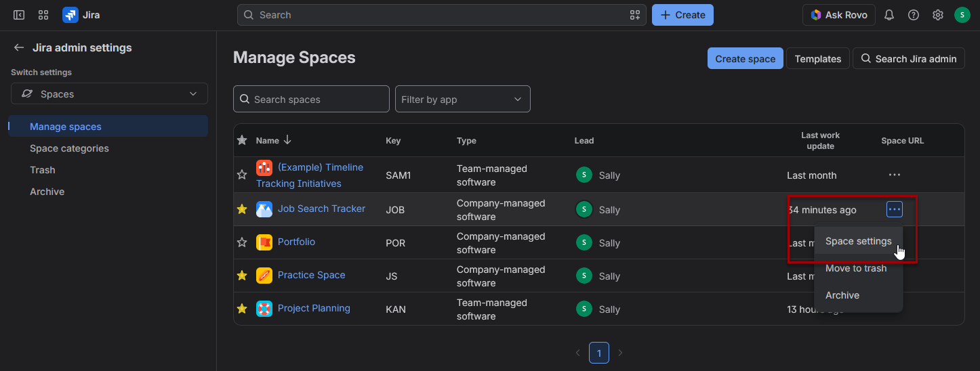
Task: Open the Practice Space link
Action: coord(311,275)
